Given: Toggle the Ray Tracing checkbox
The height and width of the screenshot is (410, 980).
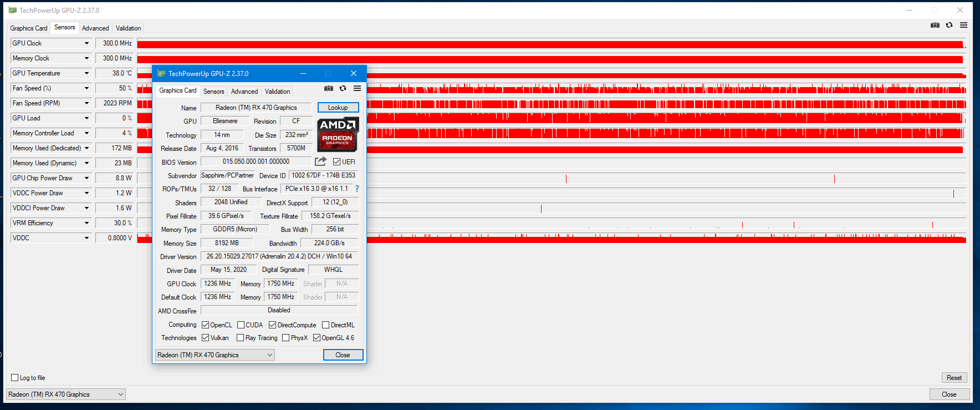Looking at the screenshot, I should pyautogui.click(x=240, y=338).
